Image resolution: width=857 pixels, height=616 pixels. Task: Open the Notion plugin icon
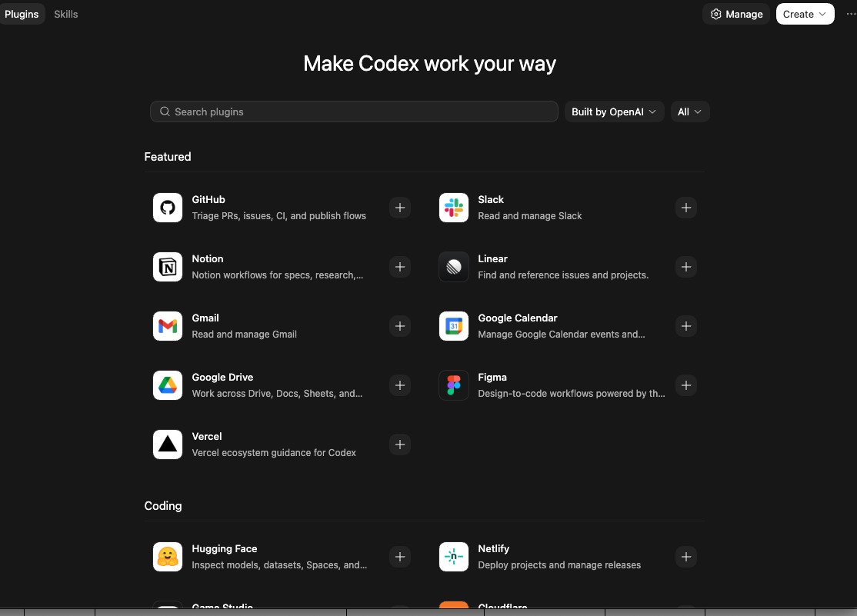tap(168, 267)
